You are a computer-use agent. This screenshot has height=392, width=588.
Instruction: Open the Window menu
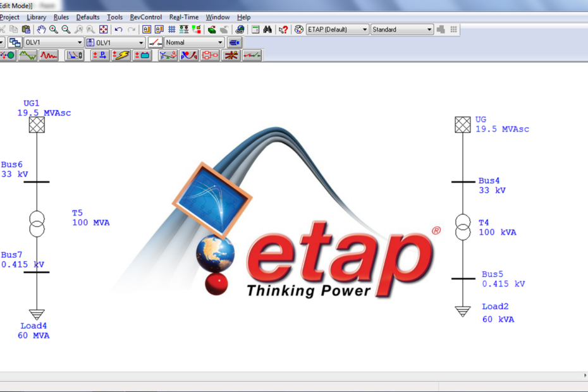click(x=217, y=17)
